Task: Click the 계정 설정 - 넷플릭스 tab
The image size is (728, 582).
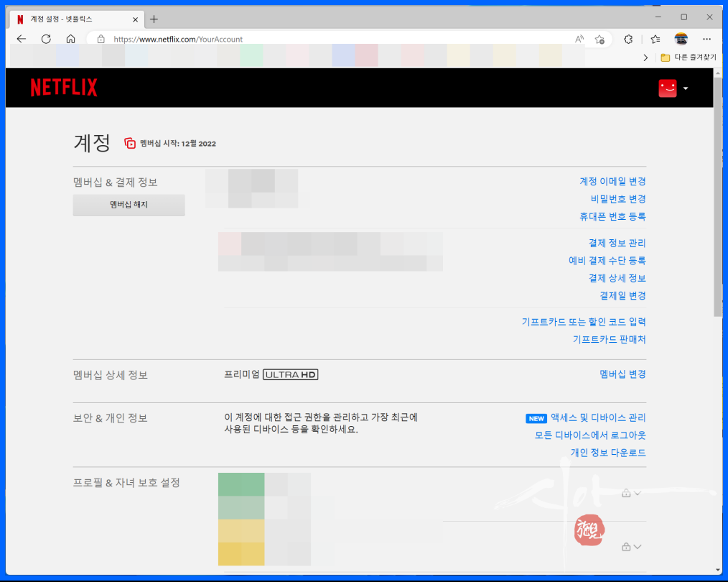Action: [77, 19]
